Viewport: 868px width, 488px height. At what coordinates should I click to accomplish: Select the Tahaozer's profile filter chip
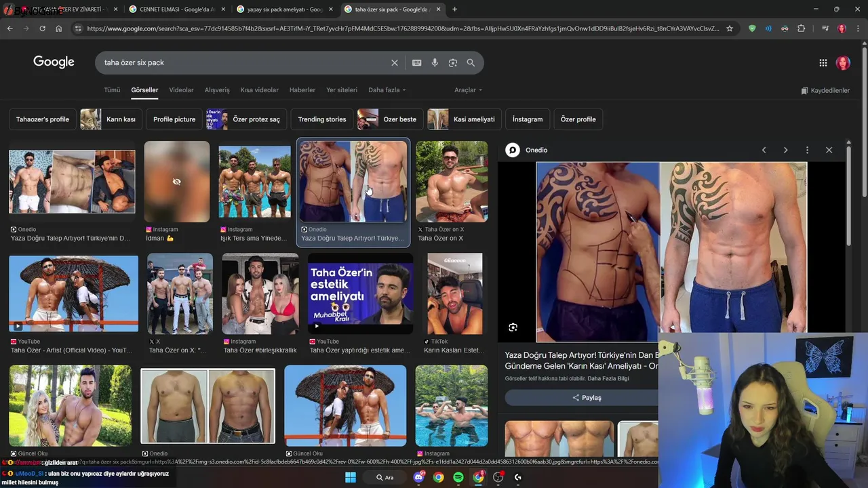click(43, 119)
